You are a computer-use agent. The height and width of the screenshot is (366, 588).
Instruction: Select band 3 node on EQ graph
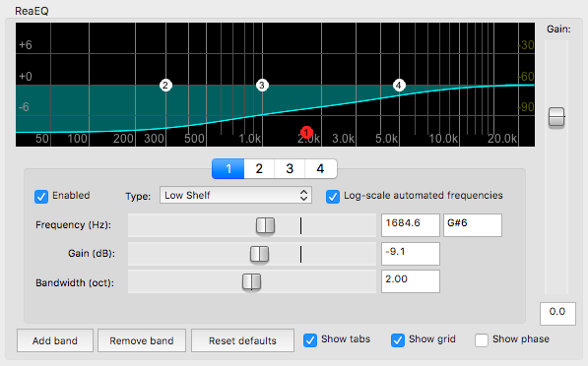click(262, 86)
